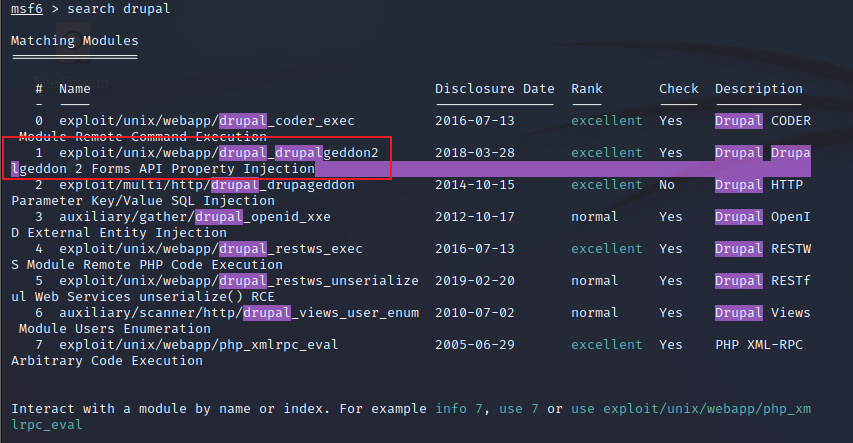Screen dimensions: 853x443
Task: Click module name drupal_restws_unserialize
Action: coord(319,281)
